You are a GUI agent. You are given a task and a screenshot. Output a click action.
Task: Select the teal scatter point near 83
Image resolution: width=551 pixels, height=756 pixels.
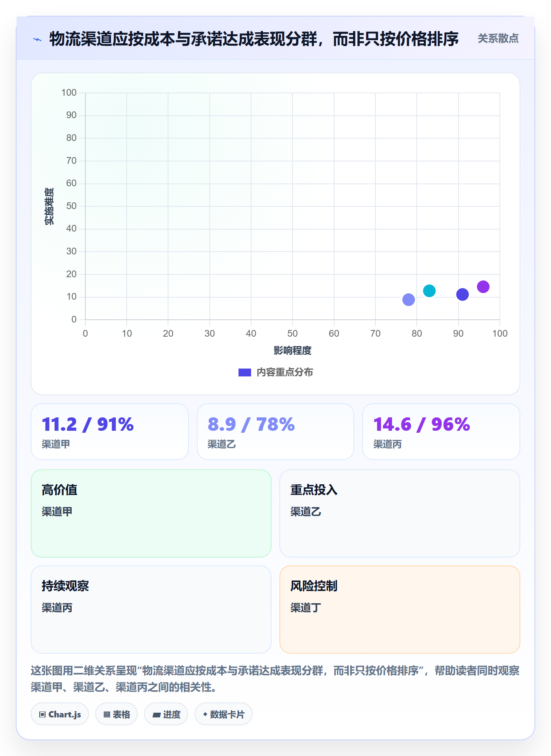click(x=429, y=291)
